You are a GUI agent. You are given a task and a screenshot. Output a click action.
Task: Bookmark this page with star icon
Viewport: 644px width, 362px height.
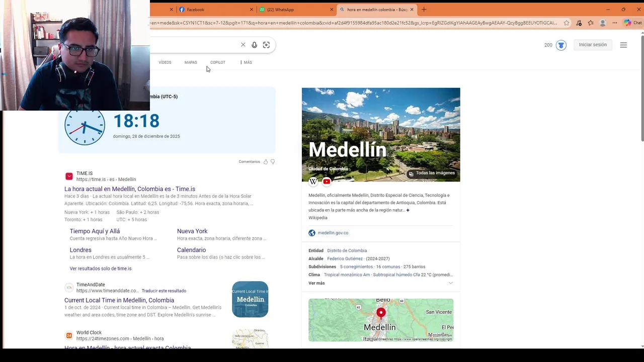567,23
